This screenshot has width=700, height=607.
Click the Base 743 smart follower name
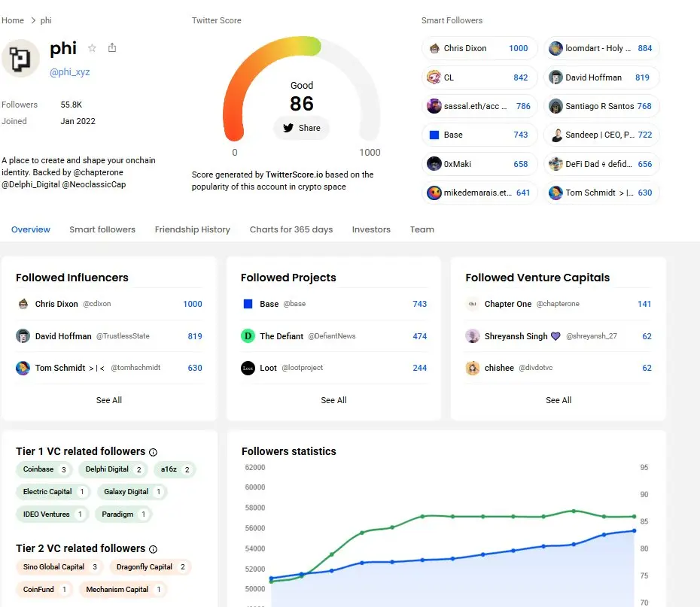point(453,135)
